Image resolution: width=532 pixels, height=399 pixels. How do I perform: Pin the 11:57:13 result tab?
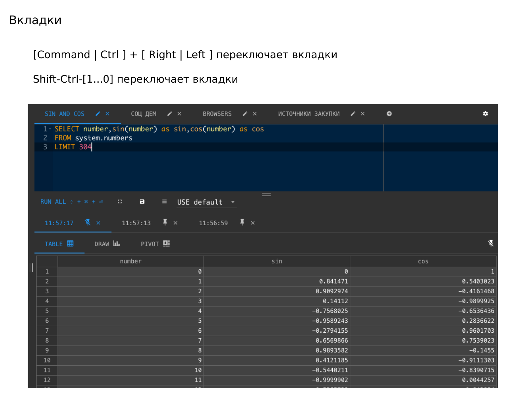165,222
